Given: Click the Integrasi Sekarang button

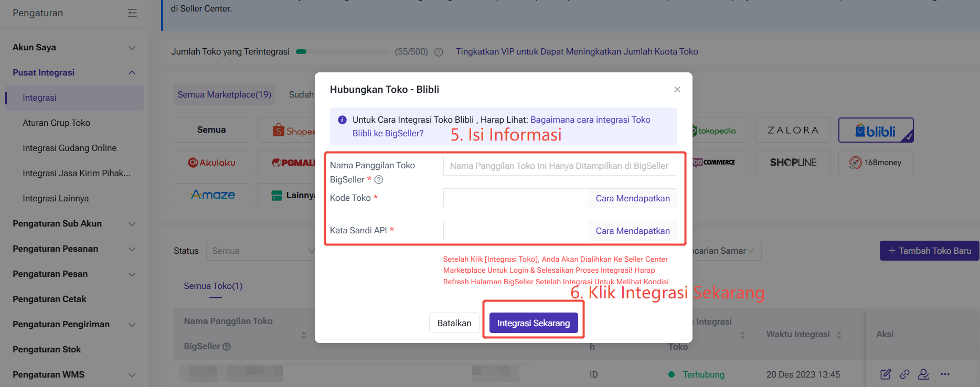Looking at the screenshot, I should 533,323.
